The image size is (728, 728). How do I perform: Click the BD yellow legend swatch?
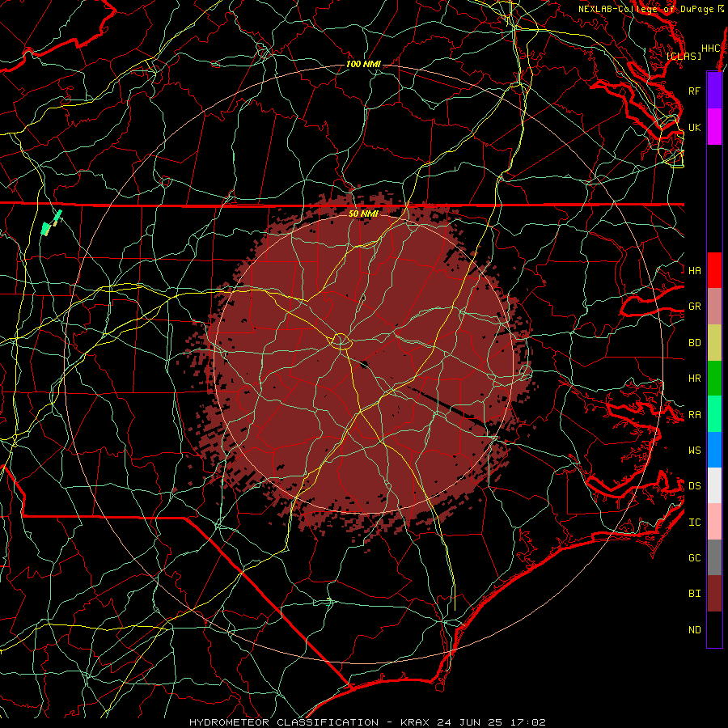point(714,343)
